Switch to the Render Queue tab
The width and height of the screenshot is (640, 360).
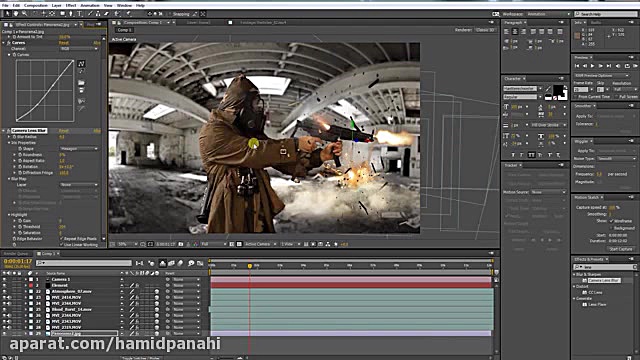tap(16, 253)
